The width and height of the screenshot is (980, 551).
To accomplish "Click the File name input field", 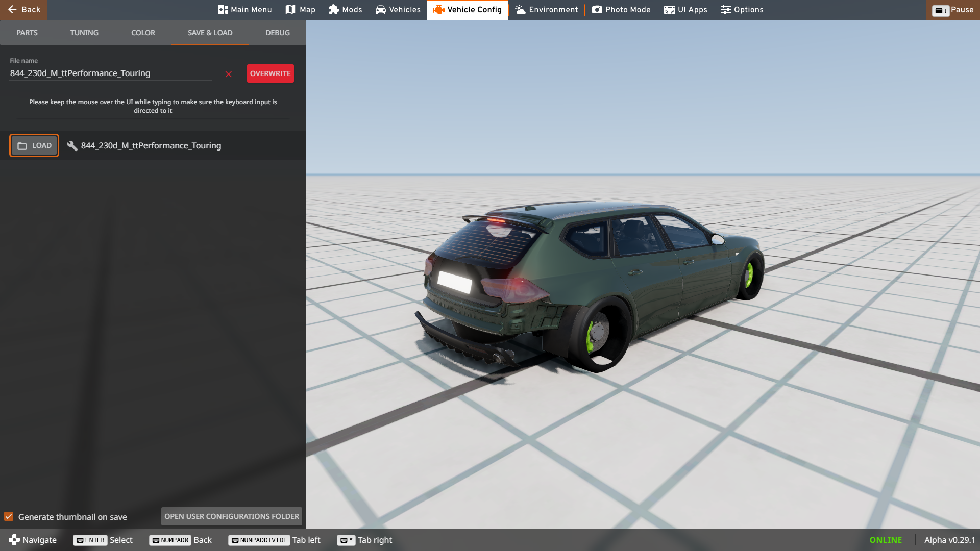I will coord(110,73).
